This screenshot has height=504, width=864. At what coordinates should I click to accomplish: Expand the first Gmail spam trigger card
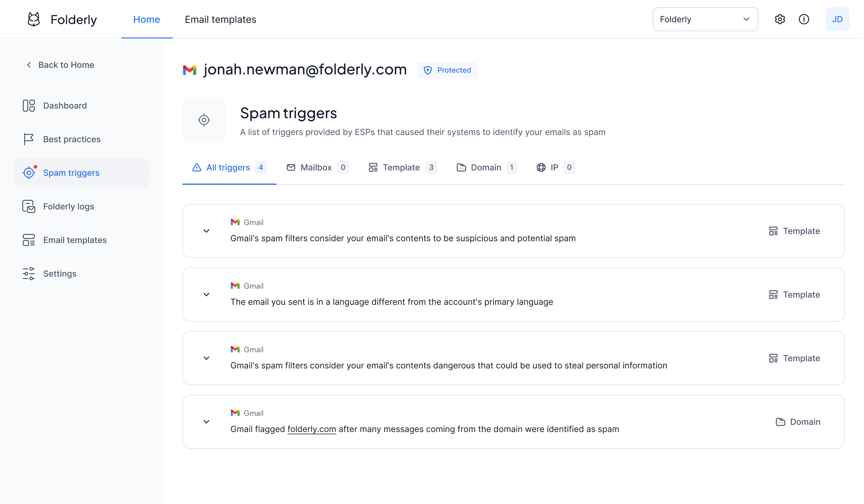(206, 231)
